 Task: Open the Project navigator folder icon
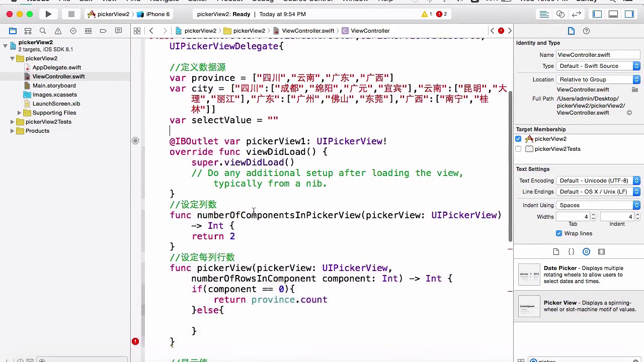13,31
